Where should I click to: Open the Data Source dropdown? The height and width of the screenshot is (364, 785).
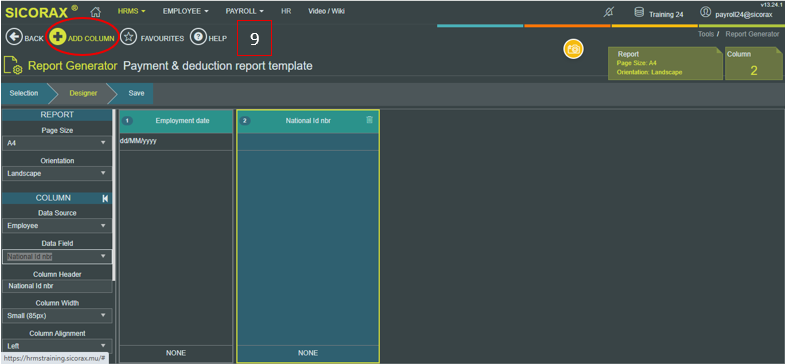[57, 226]
